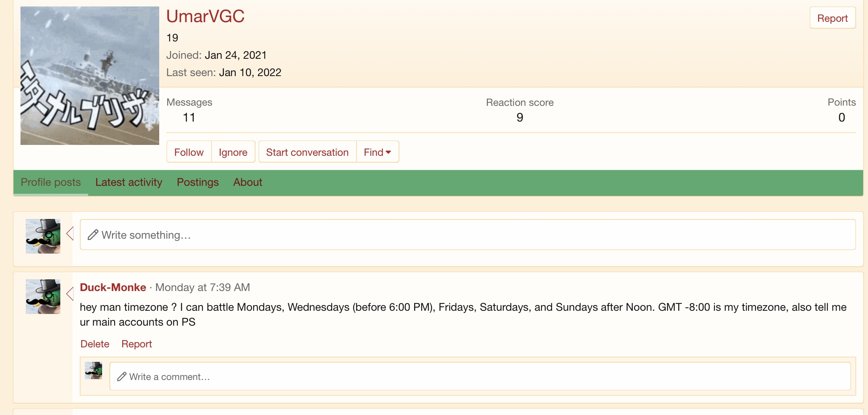The height and width of the screenshot is (415, 868).
Task: Report the Duck-Monke profile post
Action: pos(137,344)
